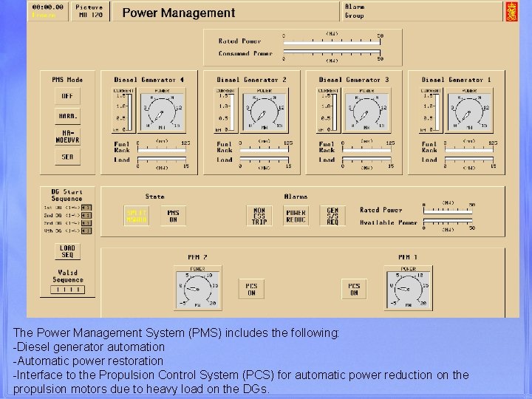This screenshot has width=532, height=399.
Task: Toggle the PMS ON state button
Action: (174, 216)
